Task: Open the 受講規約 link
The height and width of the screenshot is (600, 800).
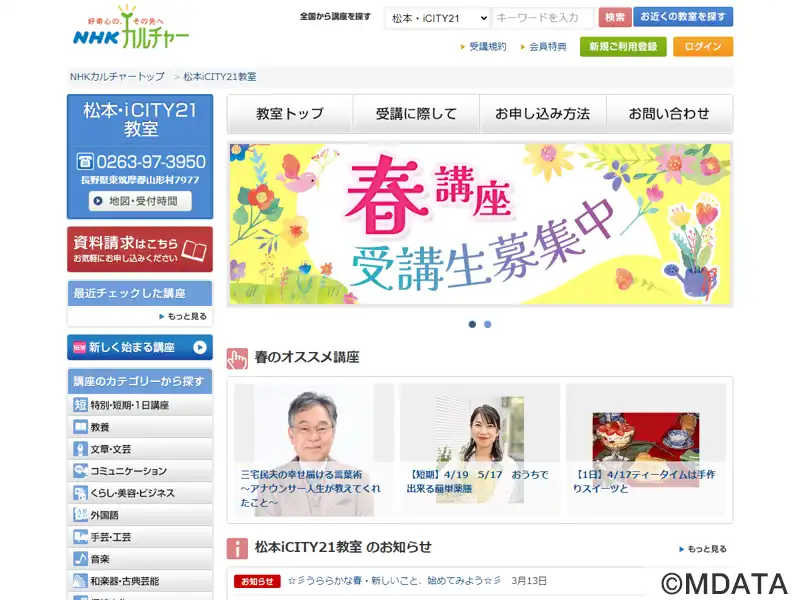Action: point(488,47)
